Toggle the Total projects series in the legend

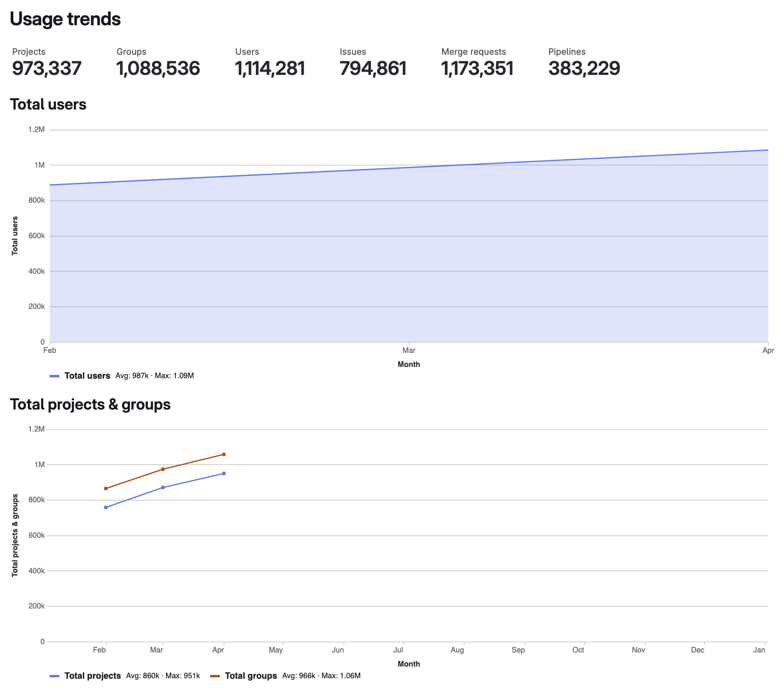click(x=92, y=676)
